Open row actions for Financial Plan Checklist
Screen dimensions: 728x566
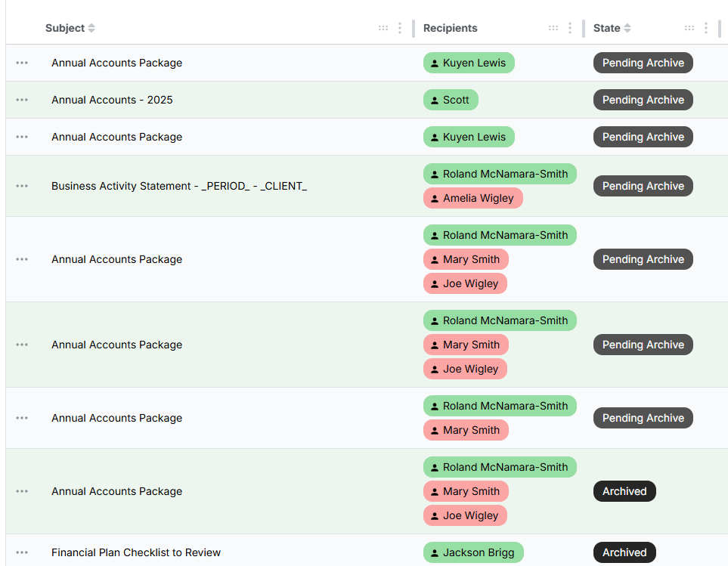(22, 552)
